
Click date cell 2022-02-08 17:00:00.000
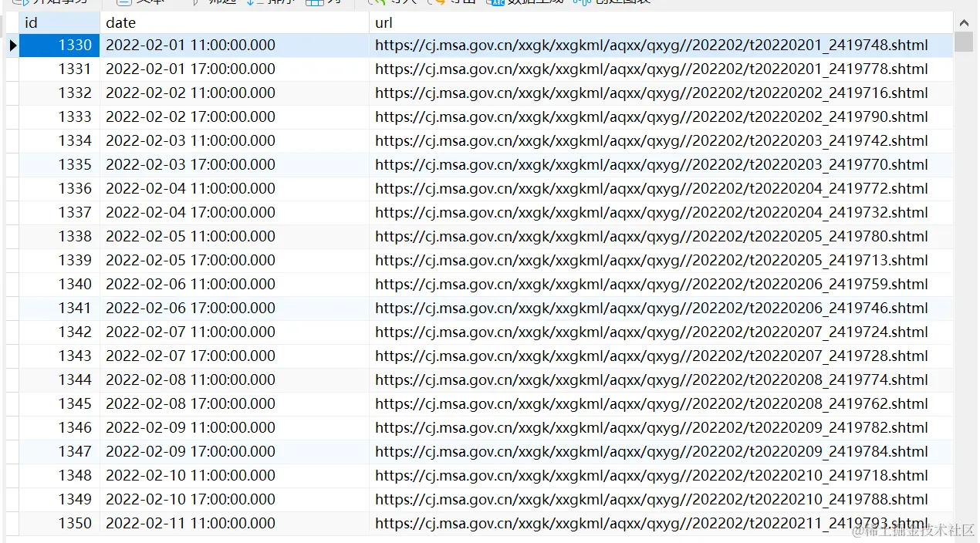pos(235,404)
